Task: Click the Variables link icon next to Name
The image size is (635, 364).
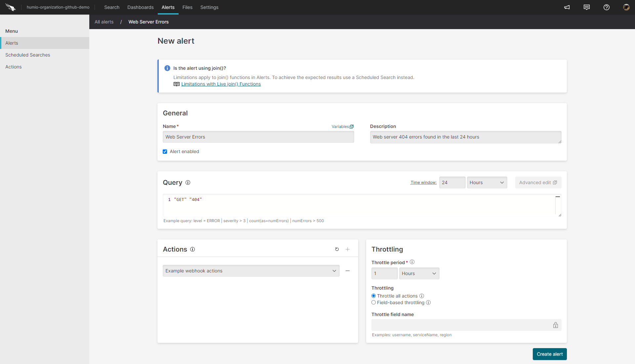Action: tap(352, 126)
